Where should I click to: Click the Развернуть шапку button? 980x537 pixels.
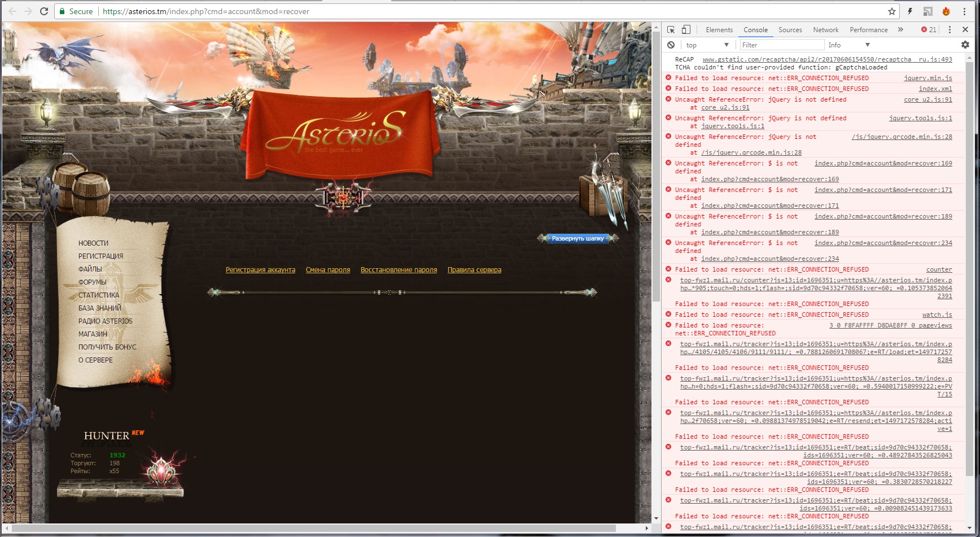tap(577, 238)
